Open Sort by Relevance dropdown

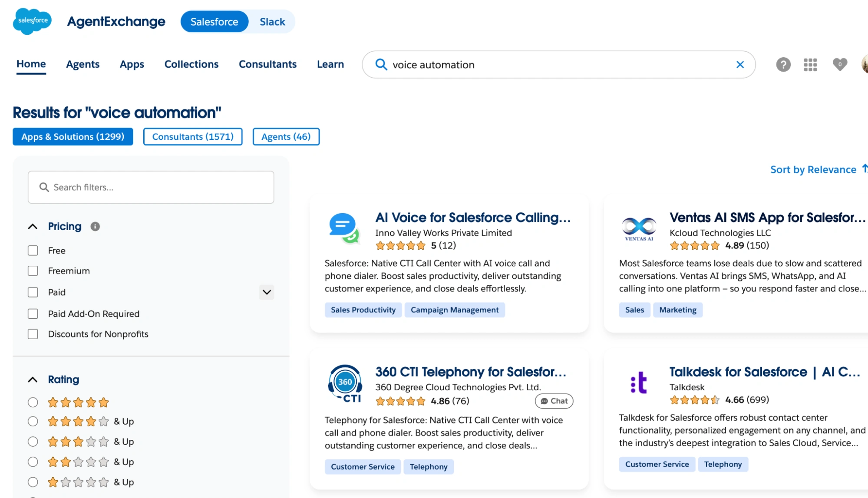818,169
